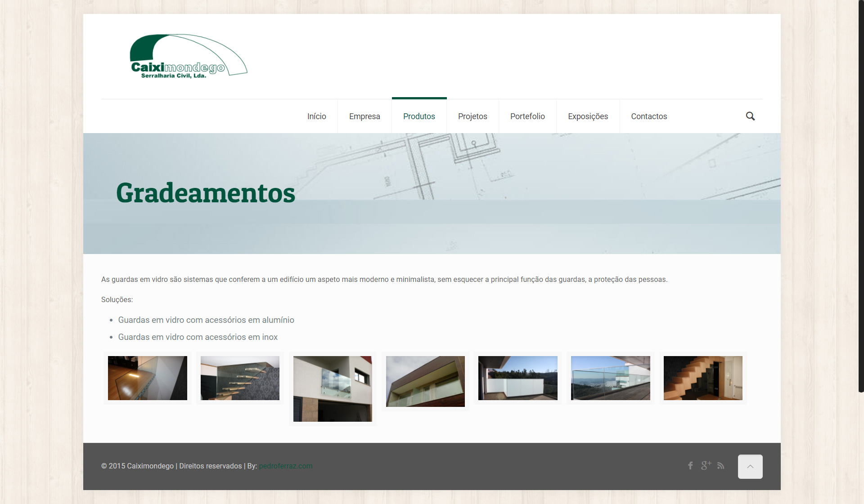The width and height of the screenshot is (864, 504).
Task: Select the Produtos menu tab
Action: [419, 116]
